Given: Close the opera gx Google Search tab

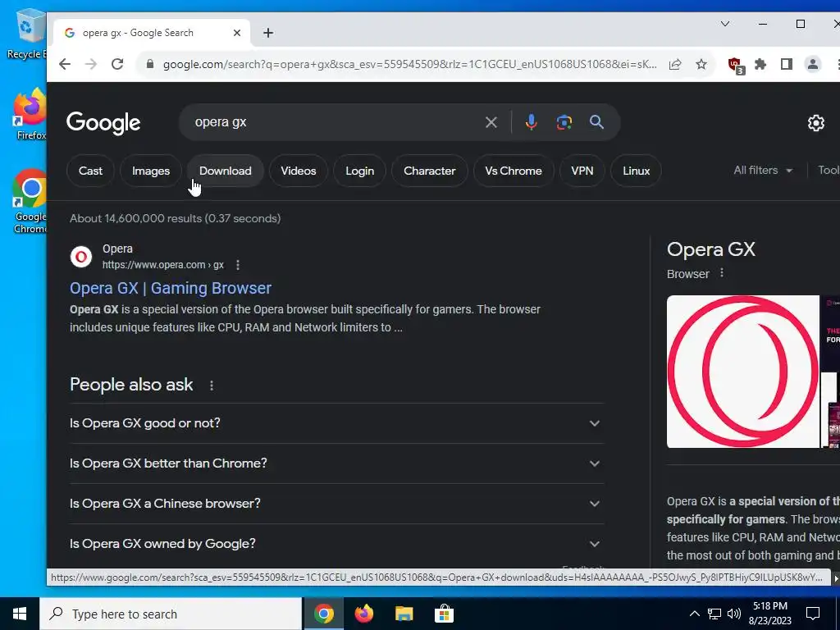Looking at the screenshot, I should click(x=237, y=33).
